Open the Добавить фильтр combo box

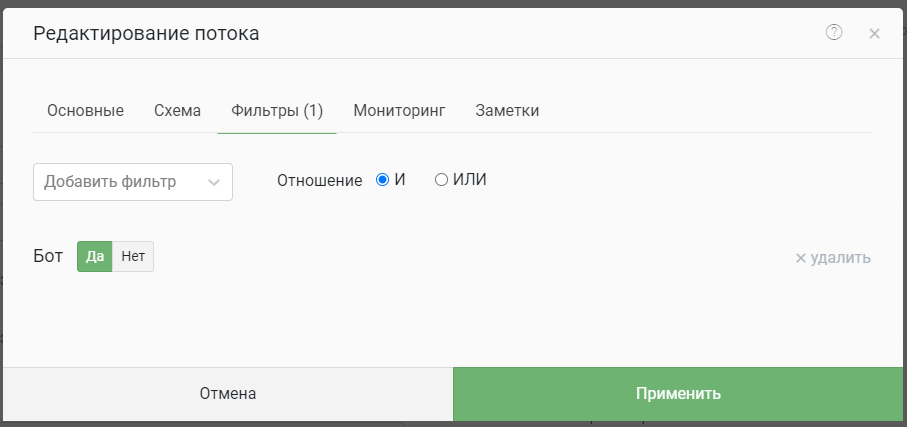(133, 182)
